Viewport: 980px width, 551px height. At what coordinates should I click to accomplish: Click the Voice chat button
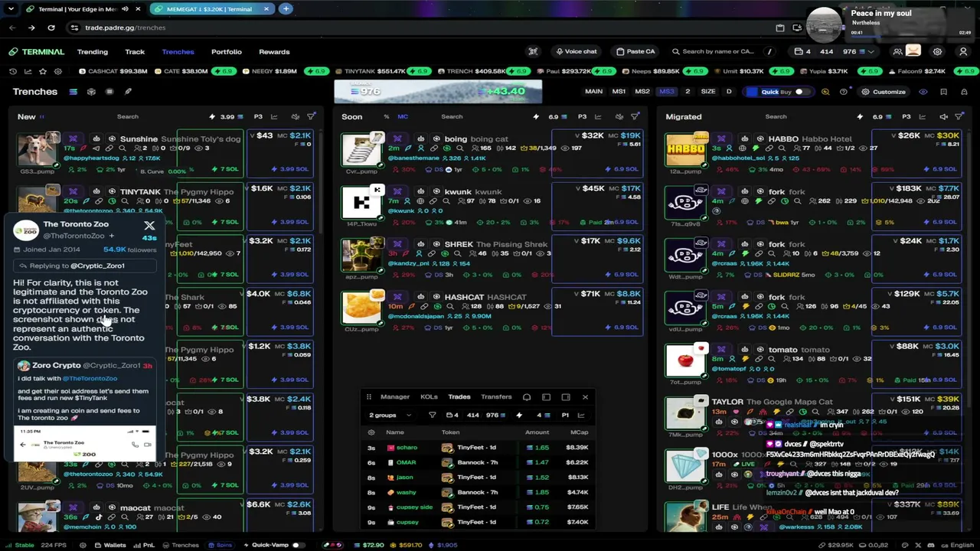click(x=576, y=51)
